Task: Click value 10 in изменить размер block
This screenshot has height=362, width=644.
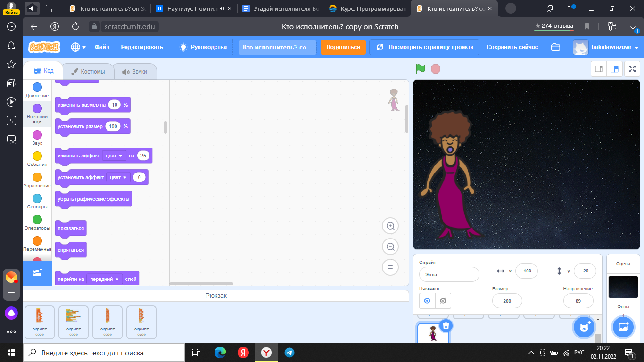Action: 114,105
